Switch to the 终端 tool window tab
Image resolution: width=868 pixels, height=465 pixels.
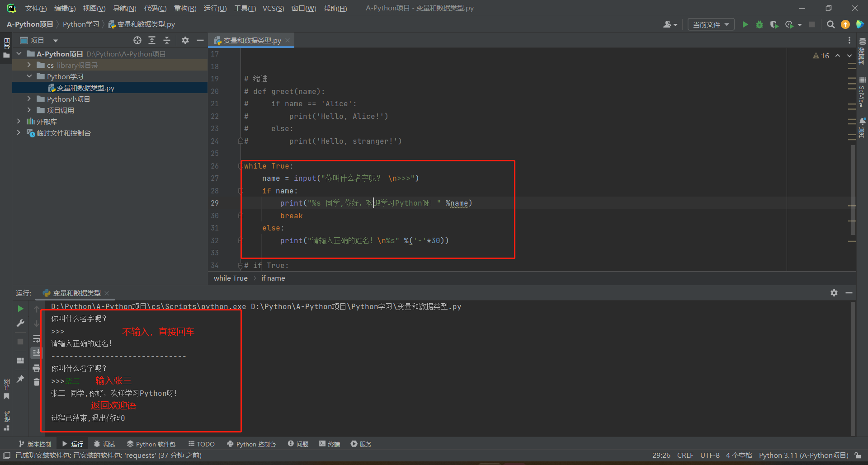[330, 444]
